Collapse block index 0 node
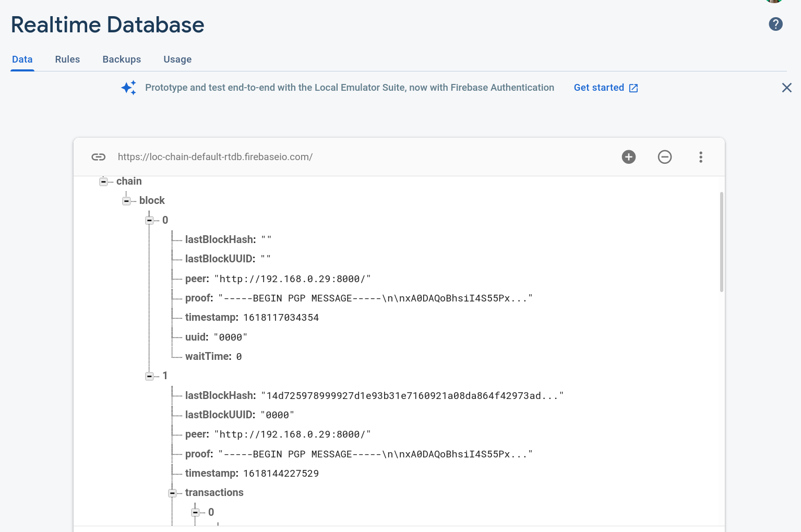The width and height of the screenshot is (801, 532). pos(149,221)
